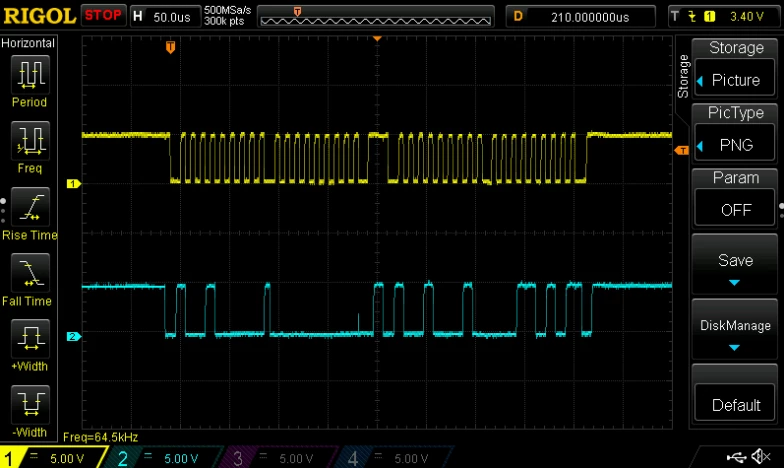784x468 pixels.
Task: Select the -Width measurement icon
Action: coord(30,405)
